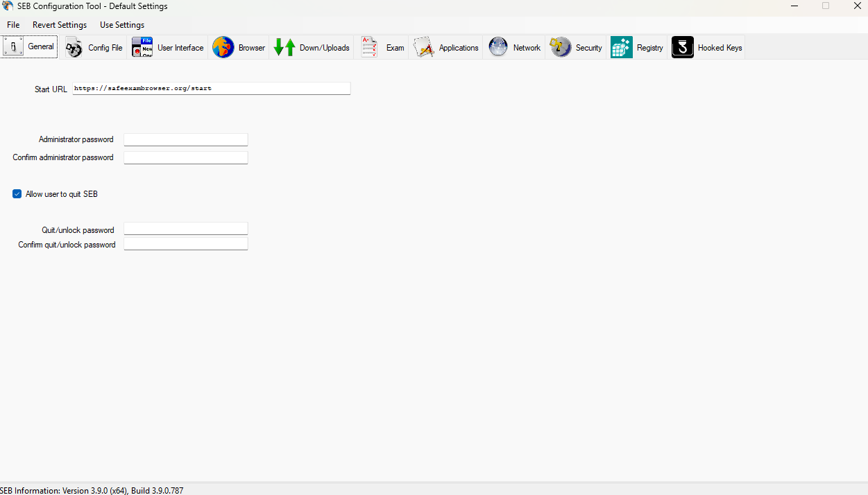The height and width of the screenshot is (495, 868).
Task: Click the Start URL label
Action: click(51, 89)
